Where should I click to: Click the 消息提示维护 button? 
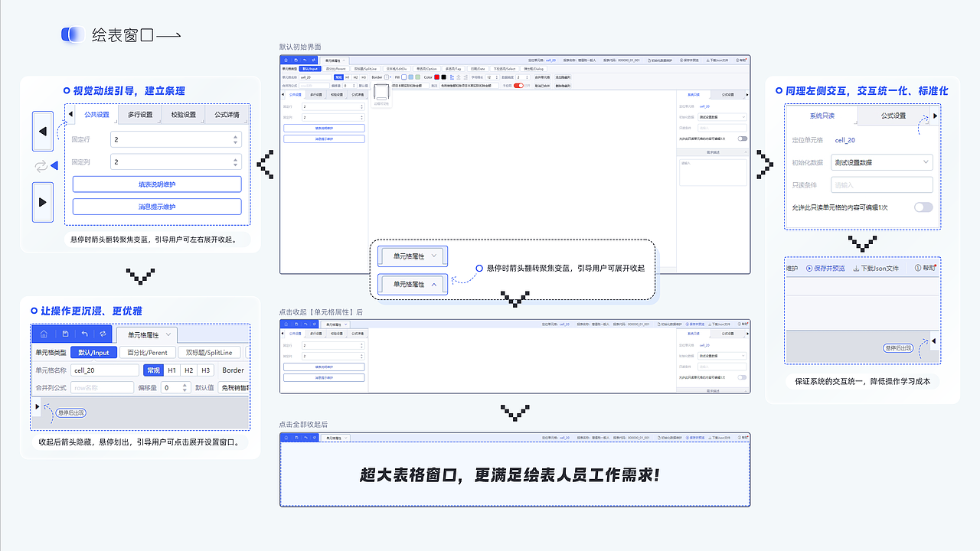pyautogui.click(x=157, y=207)
